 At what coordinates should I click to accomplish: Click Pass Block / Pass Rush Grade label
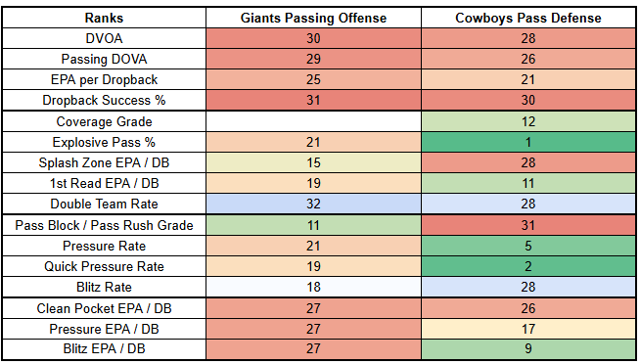[104, 225]
